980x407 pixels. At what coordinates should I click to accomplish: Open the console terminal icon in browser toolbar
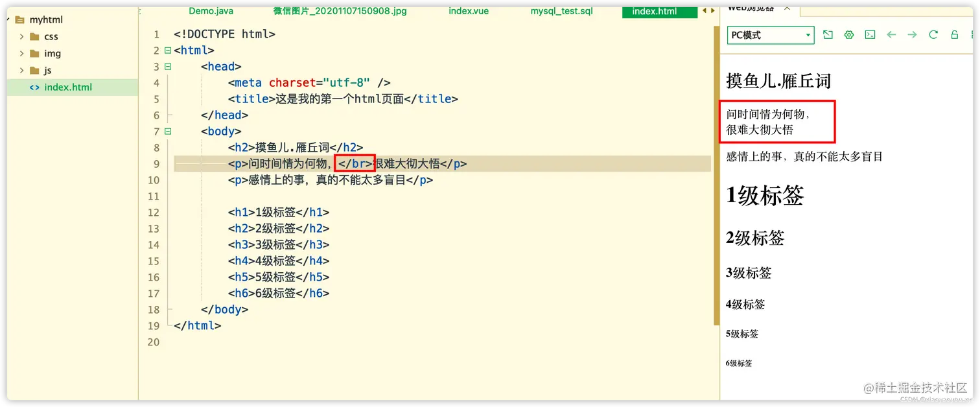tap(870, 35)
